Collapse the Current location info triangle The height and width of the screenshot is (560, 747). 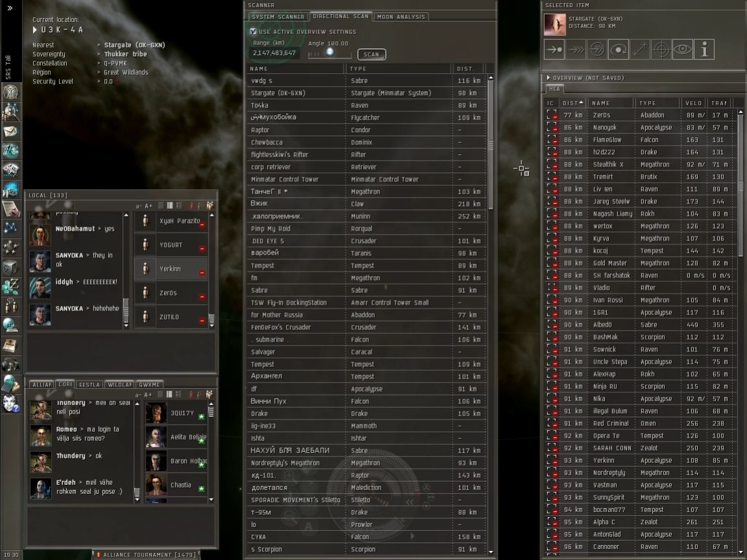coord(35,30)
